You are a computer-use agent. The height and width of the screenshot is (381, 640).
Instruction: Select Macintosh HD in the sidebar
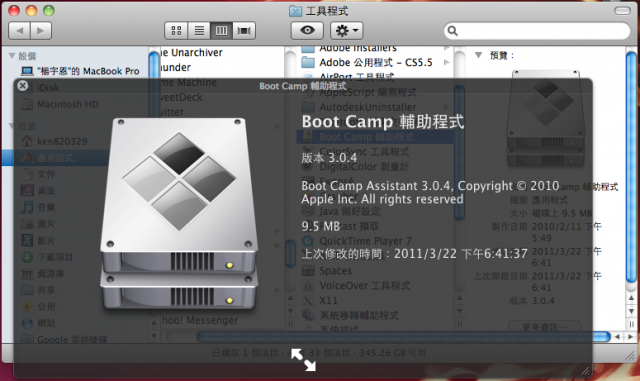pyautogui.click(x=60, y=104)
